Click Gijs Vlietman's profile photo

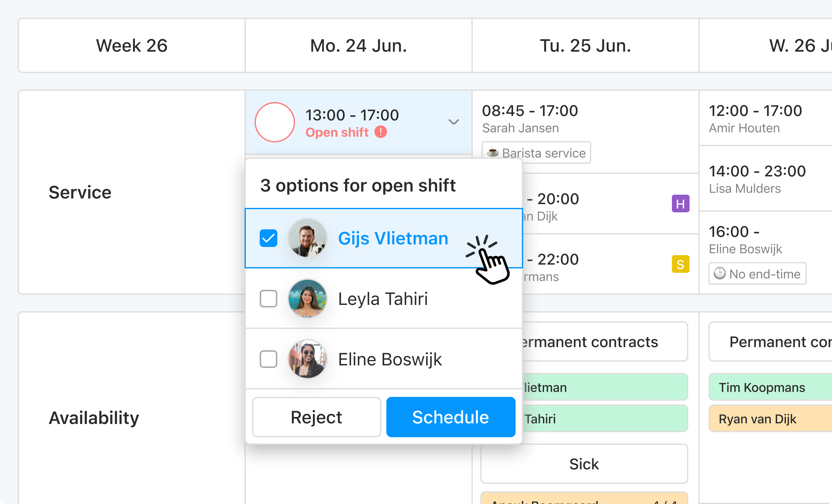(x=307, y=238)
